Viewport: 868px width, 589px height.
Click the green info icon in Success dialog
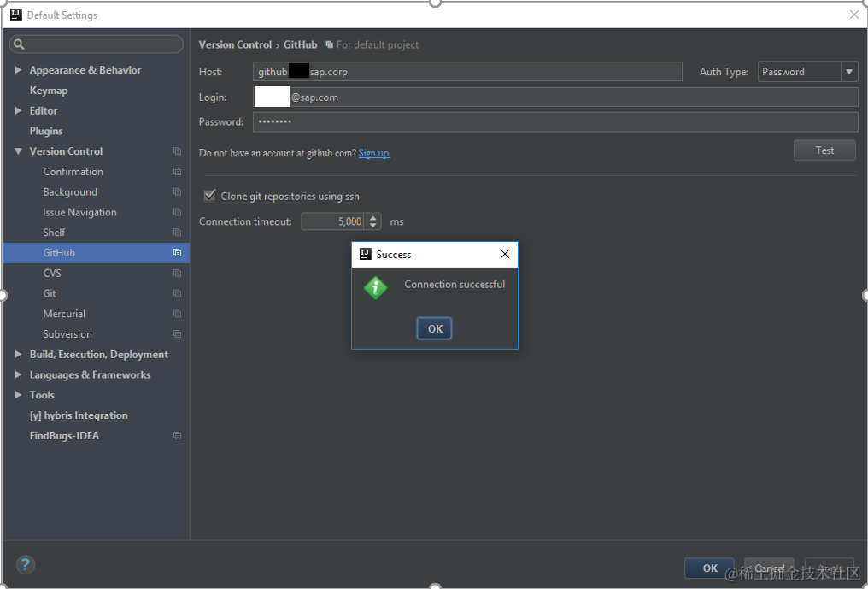point(375,287)
